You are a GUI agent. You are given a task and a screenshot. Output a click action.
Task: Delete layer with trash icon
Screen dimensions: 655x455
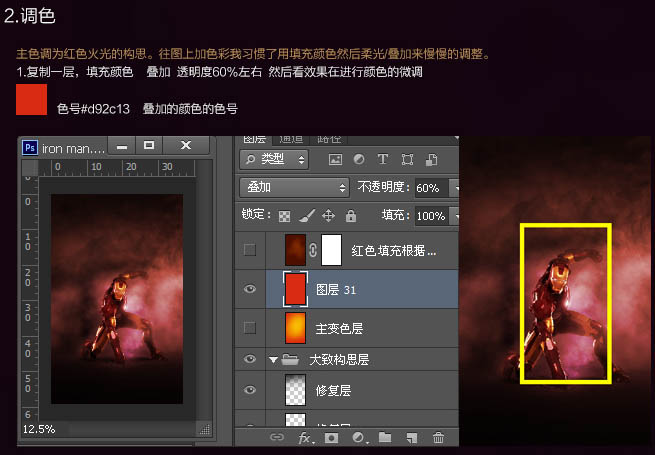point(438,437)
